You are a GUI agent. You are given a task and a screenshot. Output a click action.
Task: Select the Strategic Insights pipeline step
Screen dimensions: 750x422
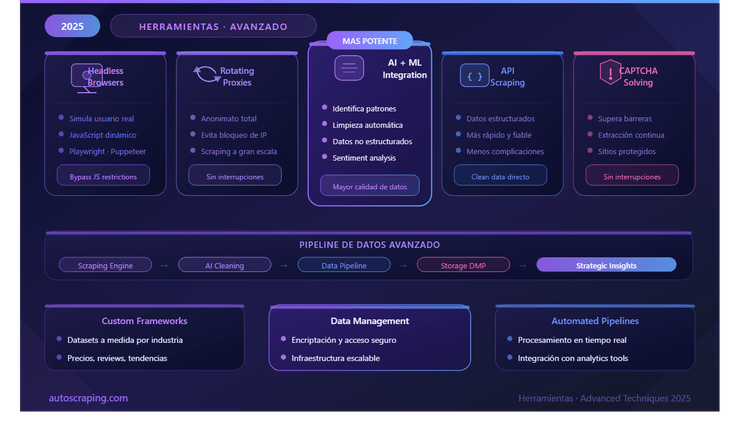click(607, 265)
